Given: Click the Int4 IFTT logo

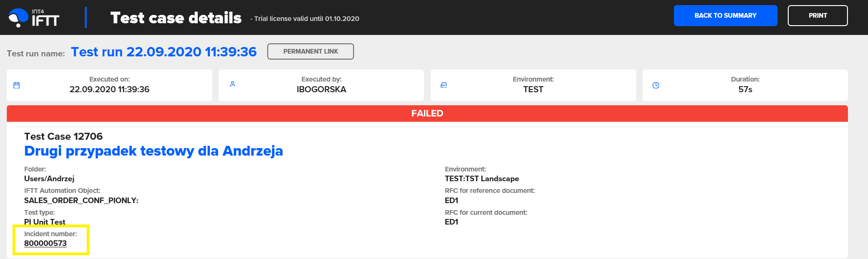Looking at the screenshot, I should point(34,18).
